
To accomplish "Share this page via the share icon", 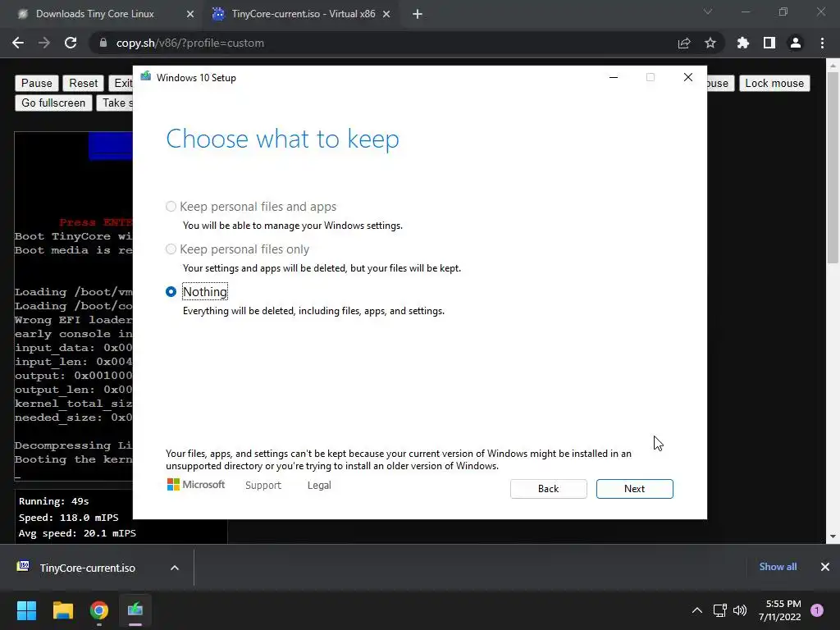I will point(684,43).
